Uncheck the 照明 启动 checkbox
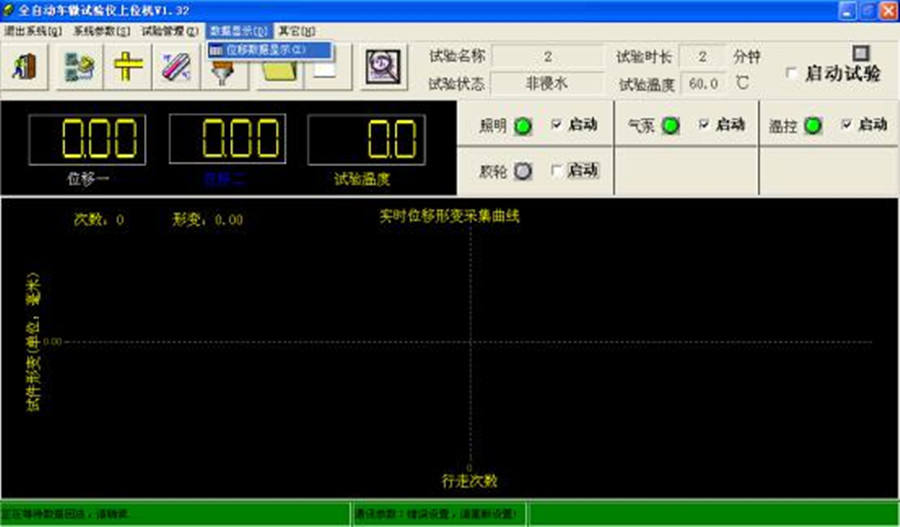 click(556, 124)
